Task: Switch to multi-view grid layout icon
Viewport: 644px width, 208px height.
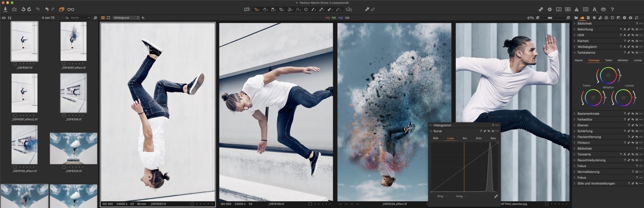Action: (x=103, y=18)
